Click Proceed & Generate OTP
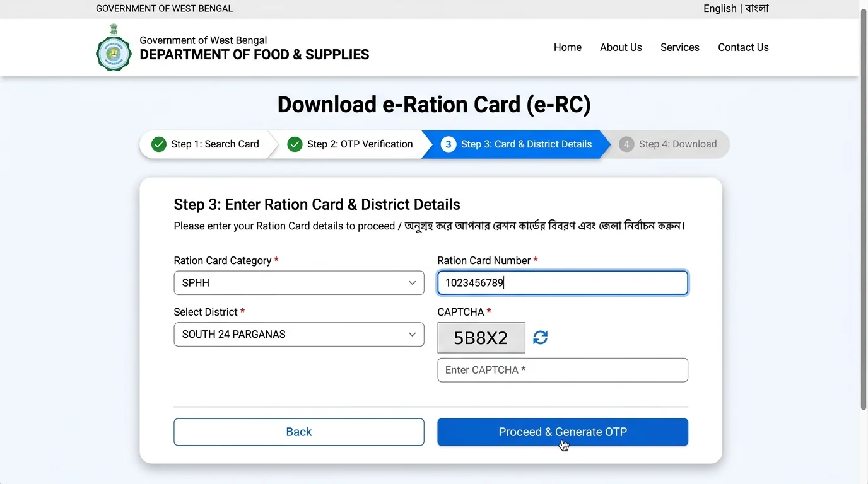This screenshot has width=868, height=484. click(563, 432)
